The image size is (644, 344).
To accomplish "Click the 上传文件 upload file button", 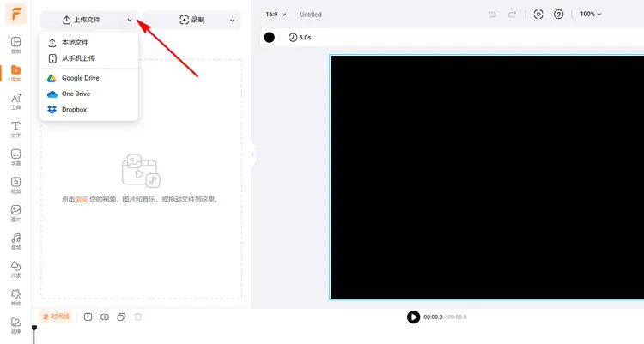I will 82,20.
